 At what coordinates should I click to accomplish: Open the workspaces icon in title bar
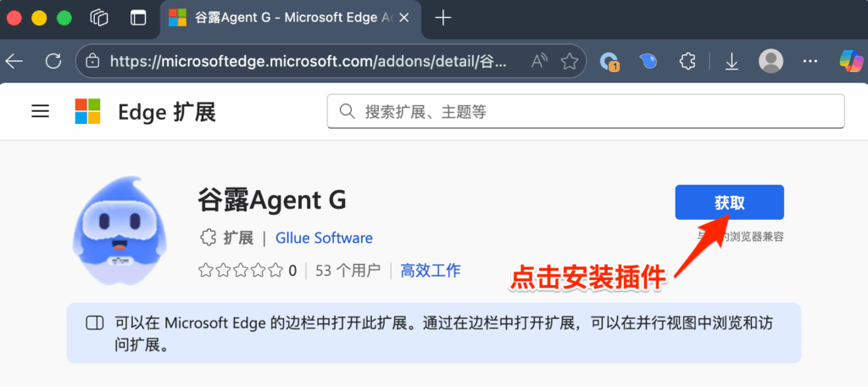[x=100, y=18]
